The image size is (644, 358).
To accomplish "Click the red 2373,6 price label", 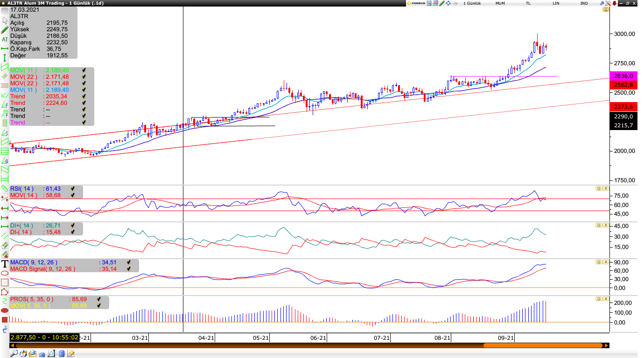I will (x=623, y=107).
